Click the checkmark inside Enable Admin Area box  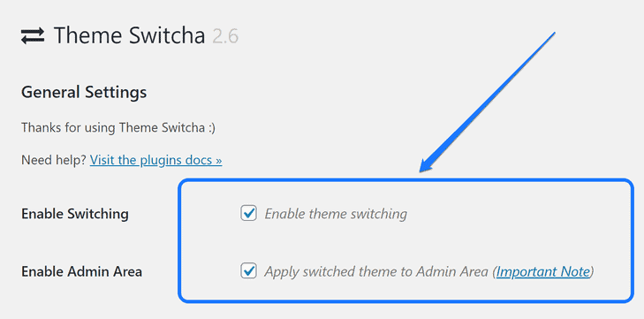pos(248,270)
